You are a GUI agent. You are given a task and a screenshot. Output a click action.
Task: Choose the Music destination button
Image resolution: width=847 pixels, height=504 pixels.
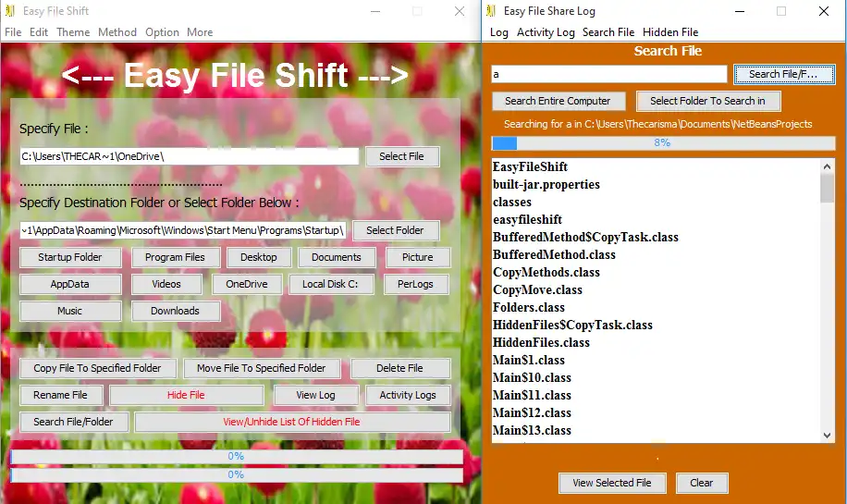pyautogui.click(x=70, y=311)
